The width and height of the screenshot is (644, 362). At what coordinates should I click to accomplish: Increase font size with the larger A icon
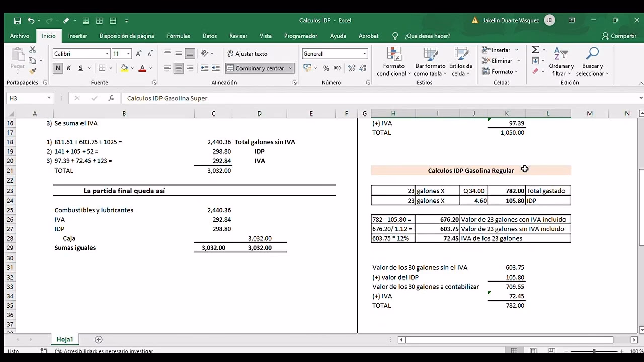click(138, 54)
